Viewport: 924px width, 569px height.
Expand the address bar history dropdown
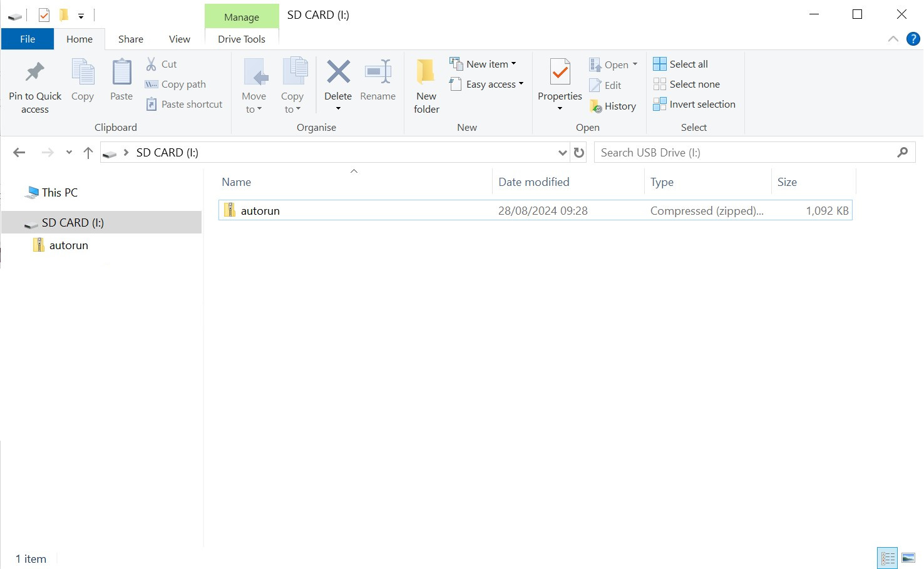point(562,153)
